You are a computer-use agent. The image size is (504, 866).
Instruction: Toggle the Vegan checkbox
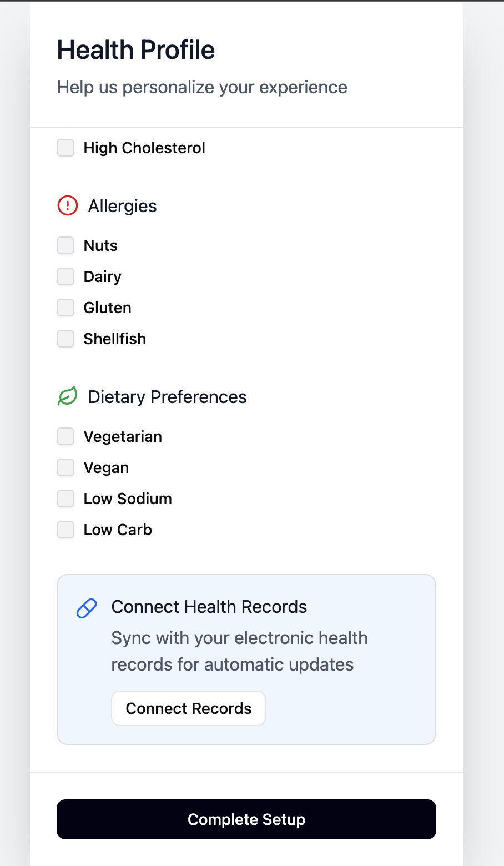tap(65, 468)
